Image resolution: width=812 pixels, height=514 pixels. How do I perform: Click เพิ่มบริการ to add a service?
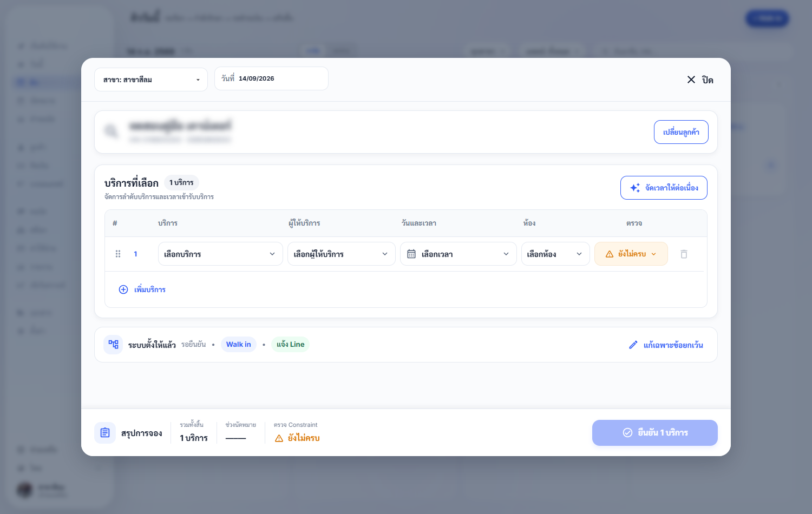point(142,289)
